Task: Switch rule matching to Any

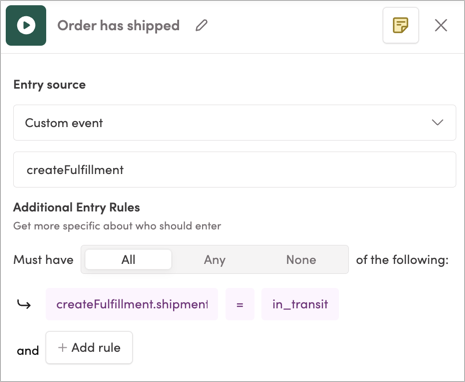Action: (x=215, y=260)
